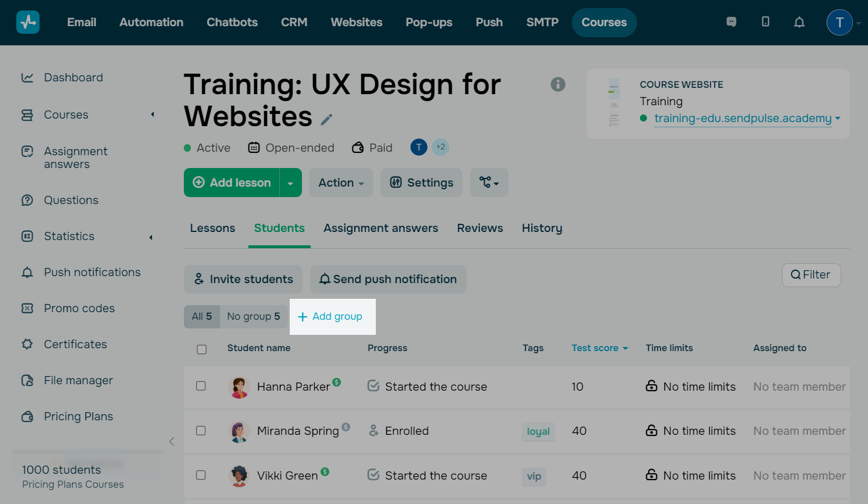
Task: Click the +2 team members badge
Action: [441, 147]
